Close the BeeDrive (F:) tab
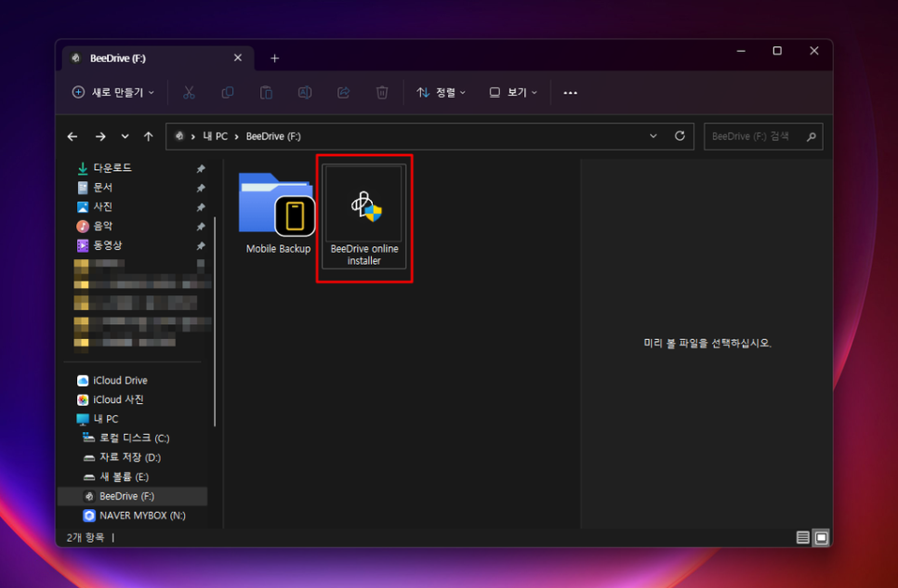The image size is (898, 588). 238,58
